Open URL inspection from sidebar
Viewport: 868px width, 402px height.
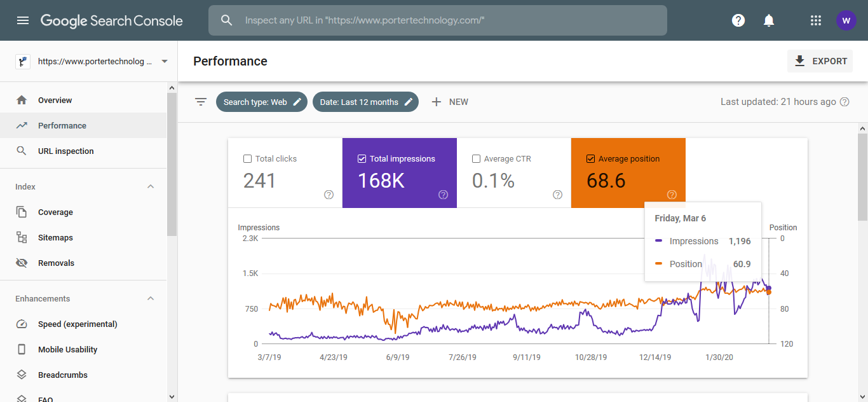[83, 151]
